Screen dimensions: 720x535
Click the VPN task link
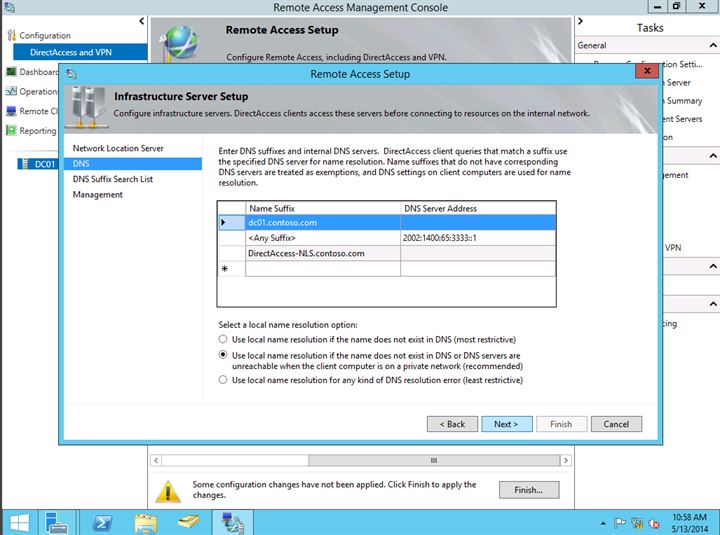(x=673, y=248)
